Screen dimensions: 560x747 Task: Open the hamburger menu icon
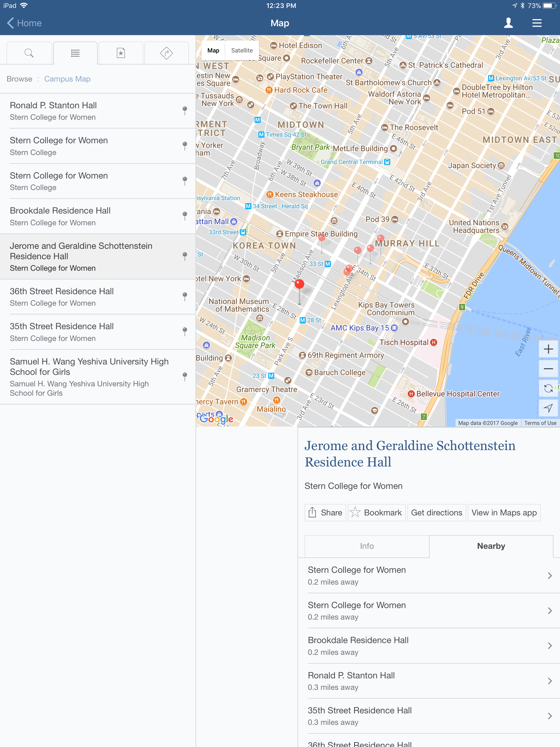click(537, 23)
